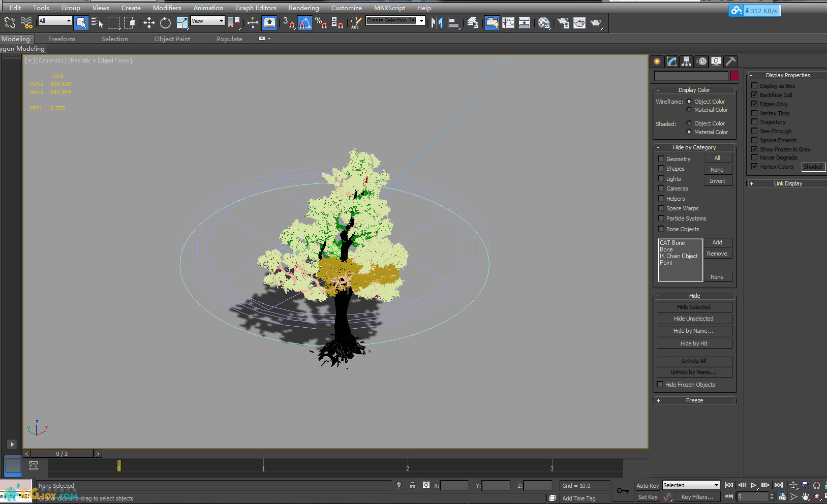Activate the Select and Scale tool
Viewport: 827px width, 504px height.
181,22
